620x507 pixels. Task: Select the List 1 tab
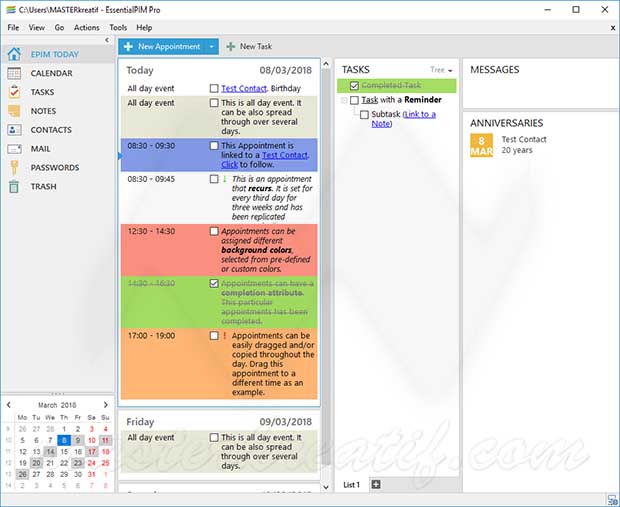(x=352, y=484)
